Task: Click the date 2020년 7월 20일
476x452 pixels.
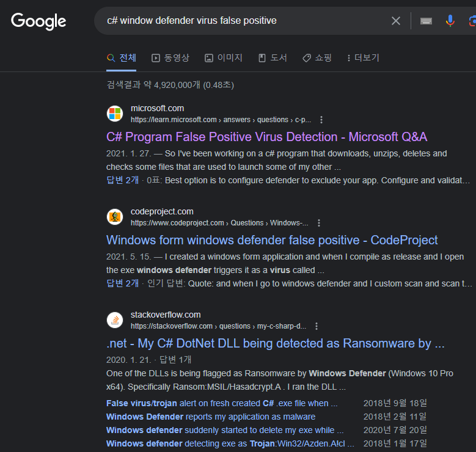Action: (x=395, y=430)
